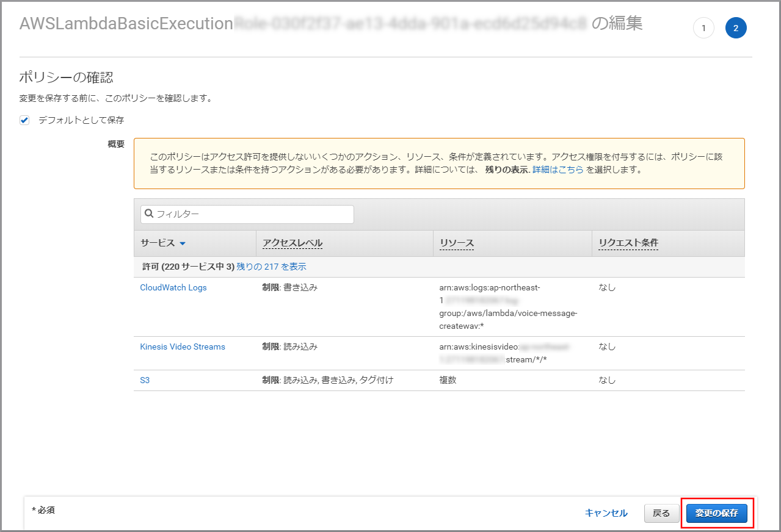781x532 pixels.
Task: Click the ポリシーの確認 heading
Action: tap(66, 77)
